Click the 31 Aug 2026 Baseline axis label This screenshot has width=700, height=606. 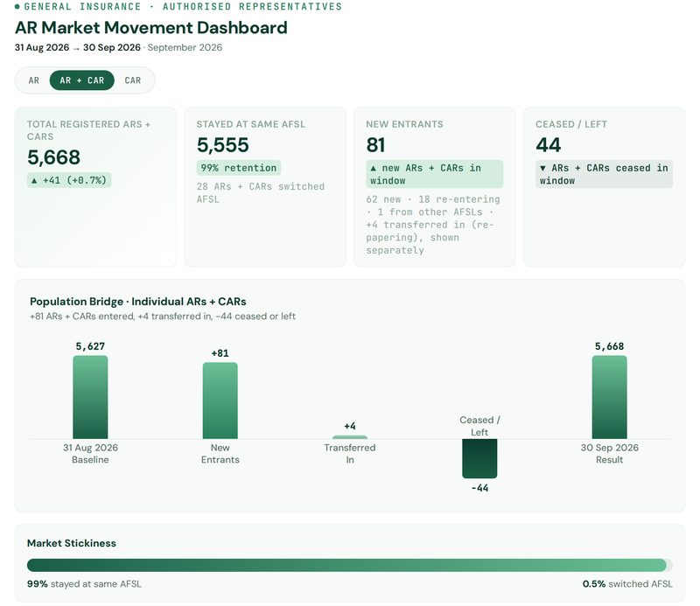[x=90, y=454]
